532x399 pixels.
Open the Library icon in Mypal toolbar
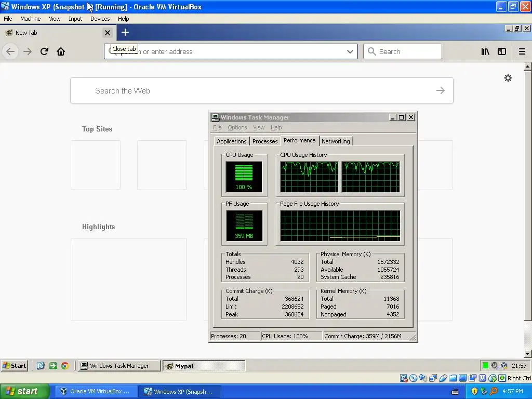485,51
